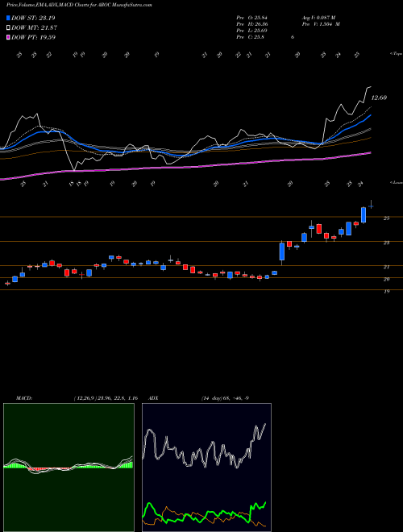Select the 'DOW PT: 19.59' legend label

pos(33,37)
